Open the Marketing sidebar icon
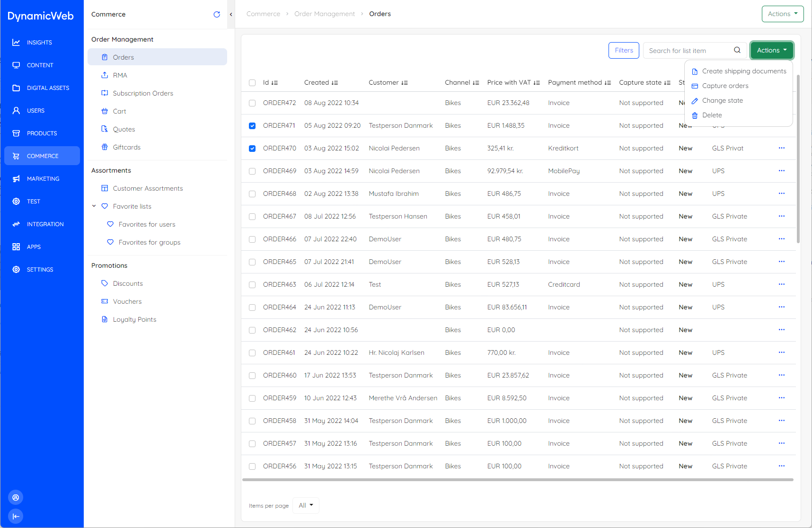 (x=16, y=178)
